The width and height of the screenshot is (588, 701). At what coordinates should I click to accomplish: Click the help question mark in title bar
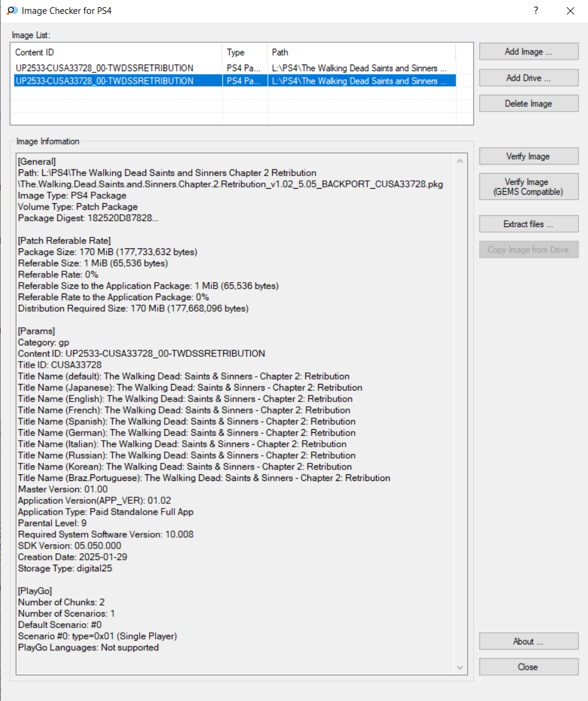coord(536,11)
